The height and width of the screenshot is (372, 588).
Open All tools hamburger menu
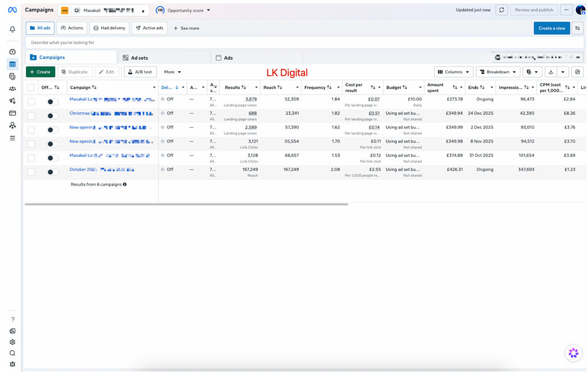[12, 138]
